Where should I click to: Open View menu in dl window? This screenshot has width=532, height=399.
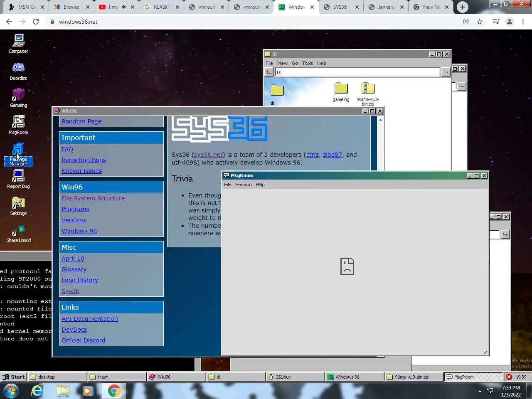282,63
